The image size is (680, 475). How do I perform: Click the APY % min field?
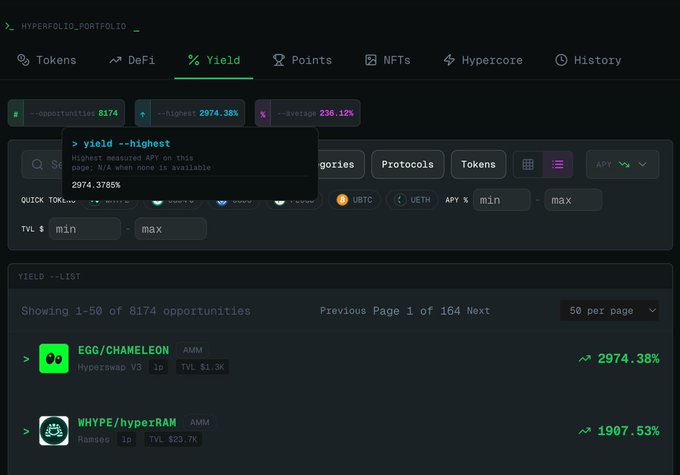click(502, 200)
